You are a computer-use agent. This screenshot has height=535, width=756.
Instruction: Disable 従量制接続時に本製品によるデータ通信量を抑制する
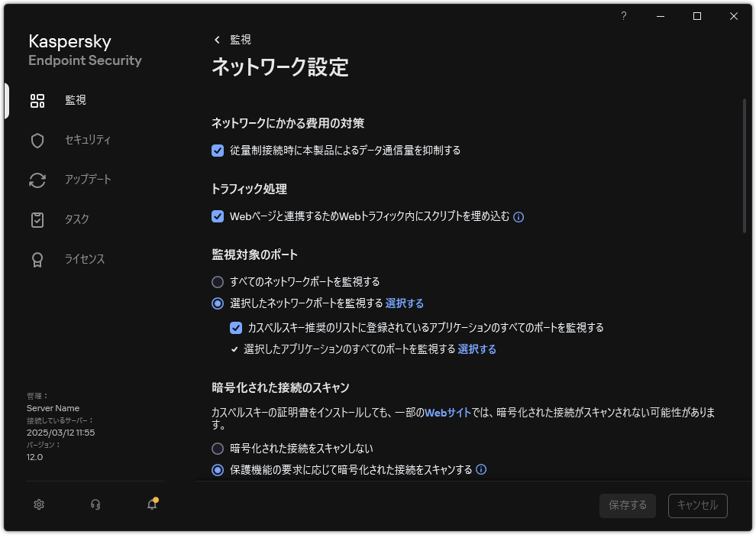(218, 151)
